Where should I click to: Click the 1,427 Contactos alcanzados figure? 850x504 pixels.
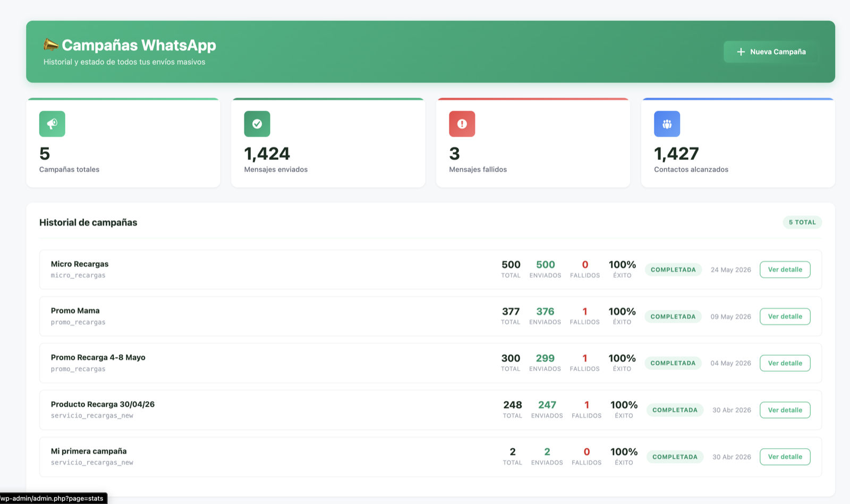(677, 153)
